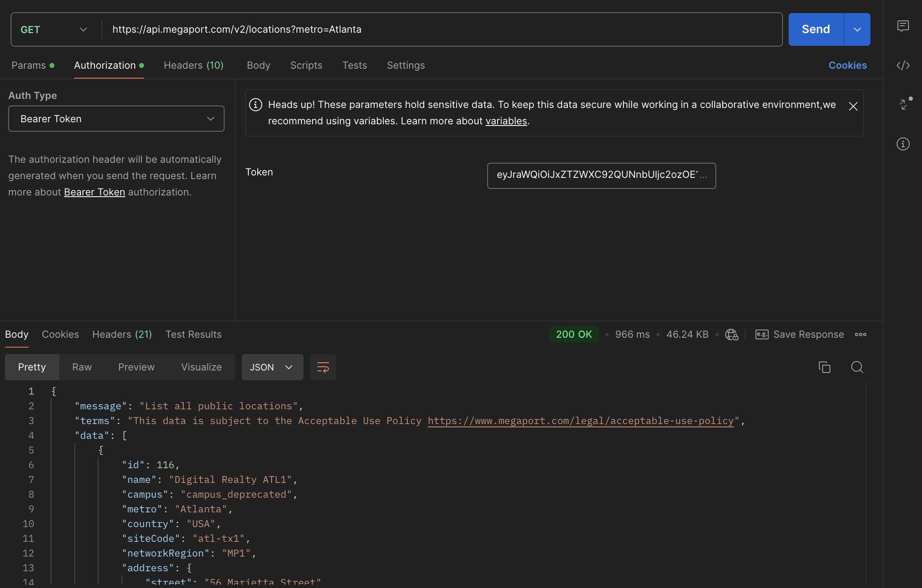Click line number 13 in the gutter

point(28,568)
